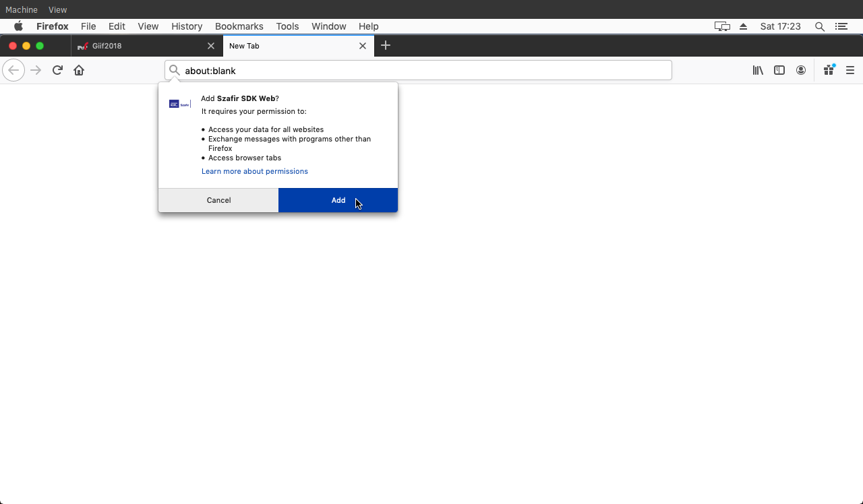
Task: Open macOS Spotlight search
Action: [x=820, y=26]
